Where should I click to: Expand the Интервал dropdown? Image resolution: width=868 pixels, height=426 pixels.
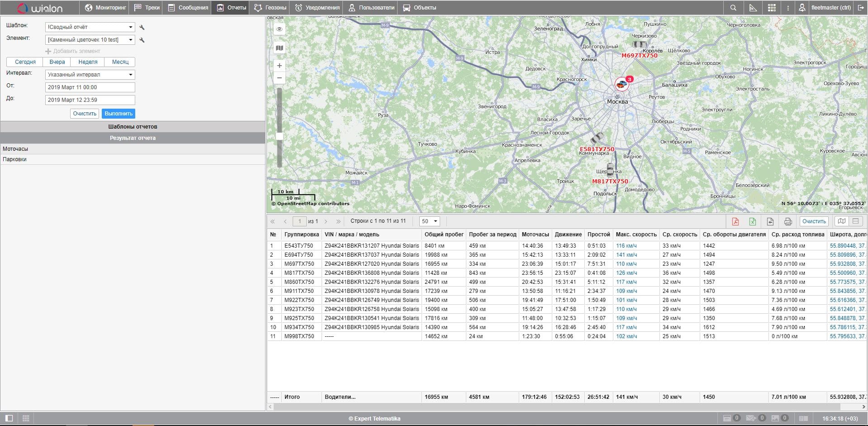(90, 75)
